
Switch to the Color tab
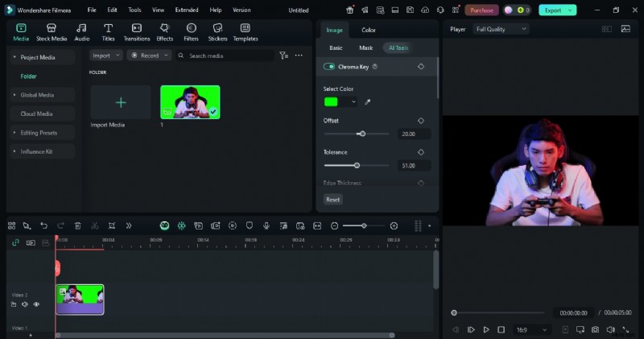pyautogui.click(x=369, y=30)
